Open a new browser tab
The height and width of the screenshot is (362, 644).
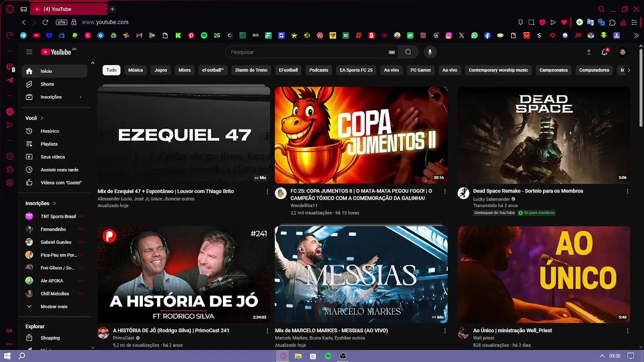(112, 9)
